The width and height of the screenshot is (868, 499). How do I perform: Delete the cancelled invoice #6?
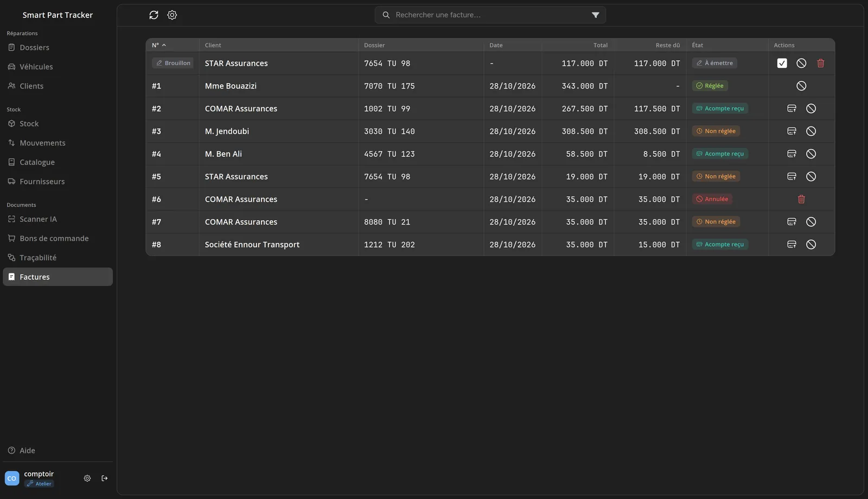pos(801,199)
